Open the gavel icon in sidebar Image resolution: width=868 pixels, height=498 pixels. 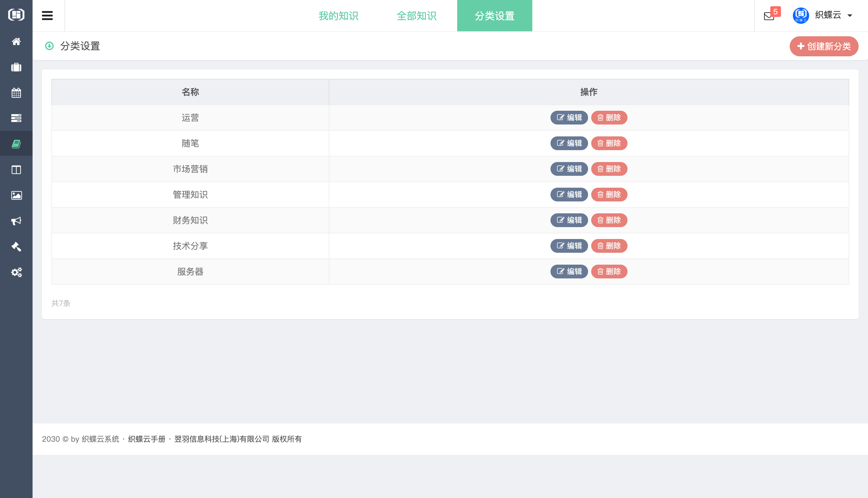(16, 246)
